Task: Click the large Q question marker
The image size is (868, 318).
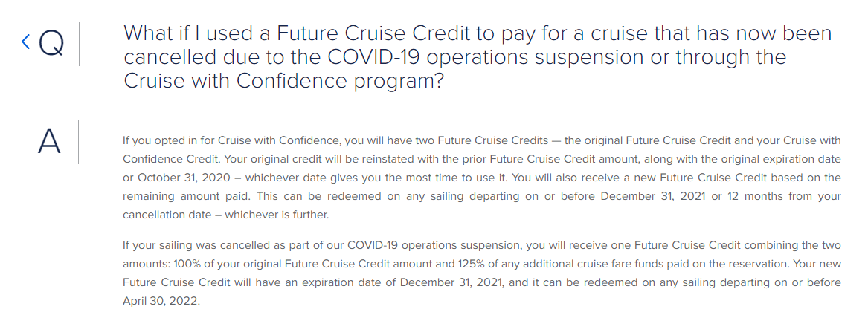Action: tap(51, 44)
